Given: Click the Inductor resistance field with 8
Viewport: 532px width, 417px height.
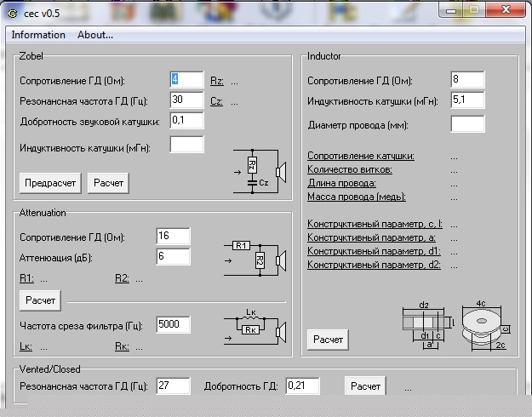Looking at the screenshot, I should pyautogui.click(x=467, y=79).
